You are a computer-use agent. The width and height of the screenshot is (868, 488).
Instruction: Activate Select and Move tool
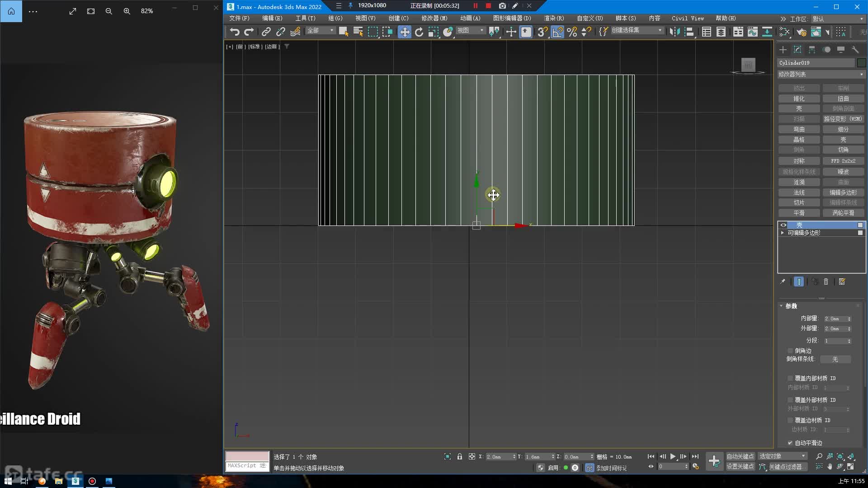coord(405,32)
